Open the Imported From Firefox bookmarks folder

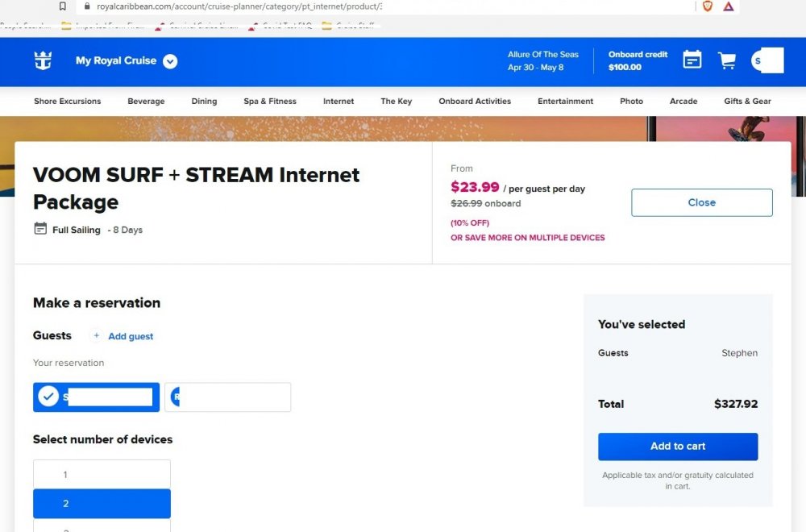[x=89, y=26]
